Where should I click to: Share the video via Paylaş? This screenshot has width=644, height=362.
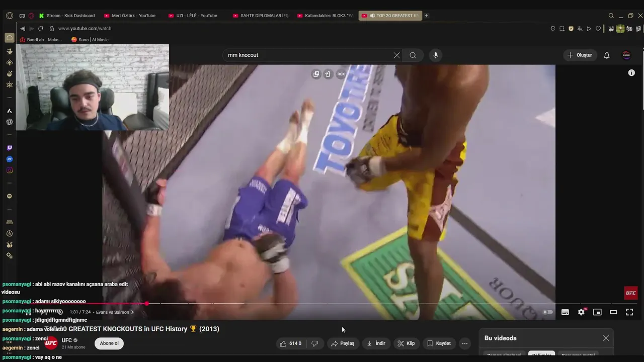click(x=343, y=343)
